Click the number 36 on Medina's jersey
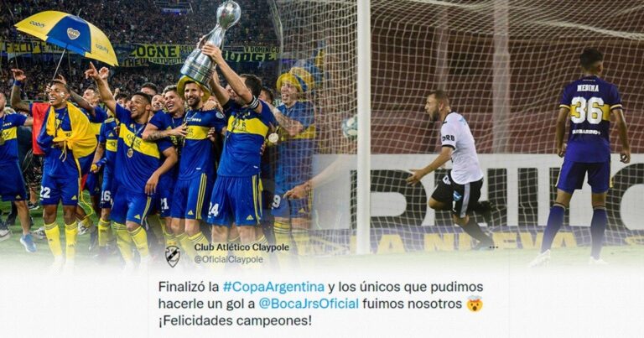The width and height of the screenshot is (644, 338). (586, 110)
